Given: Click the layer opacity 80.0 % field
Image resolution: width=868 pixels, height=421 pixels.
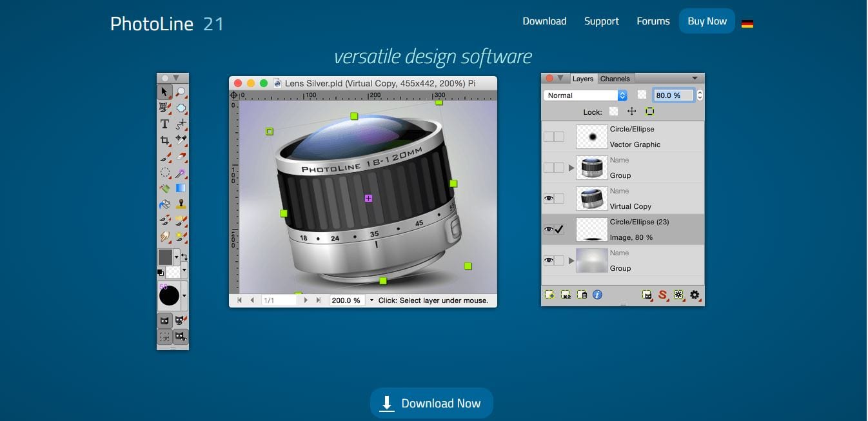Looking at the screenshot, I should (674, 95).
